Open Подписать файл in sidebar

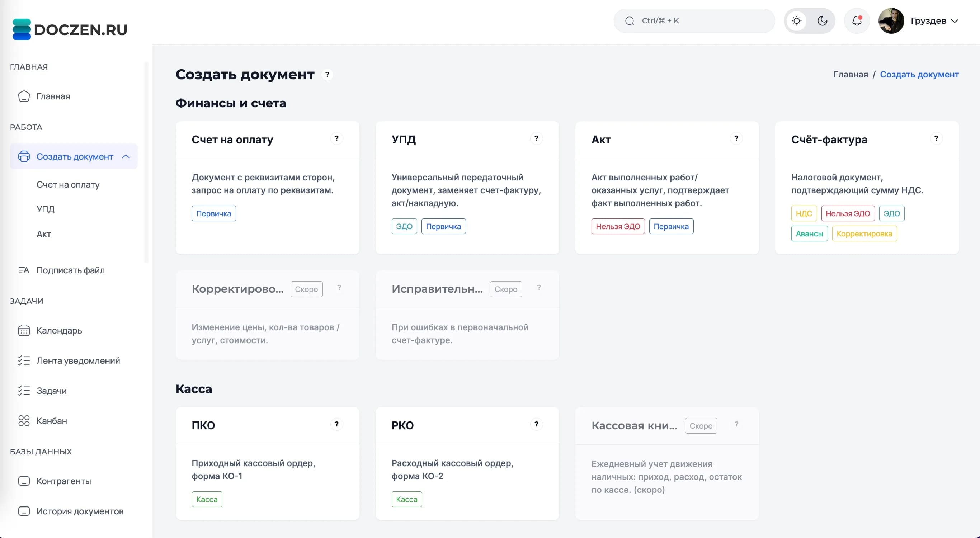[x=74, y=270]
